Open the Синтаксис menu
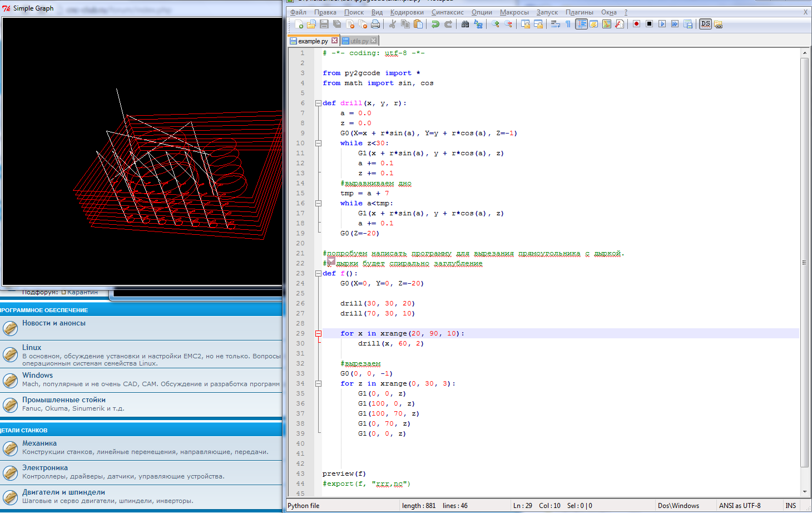The height and width of the screenshot is (513, 812). coord(447,12)
